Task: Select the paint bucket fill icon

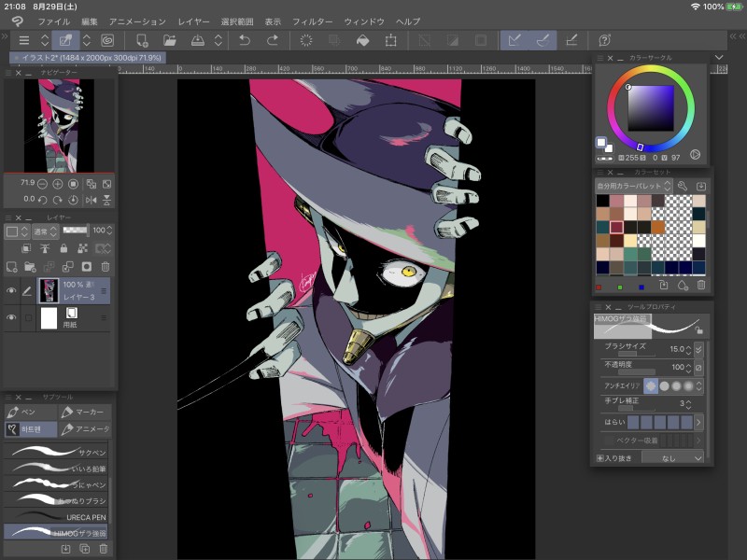Action: point(362,40)
